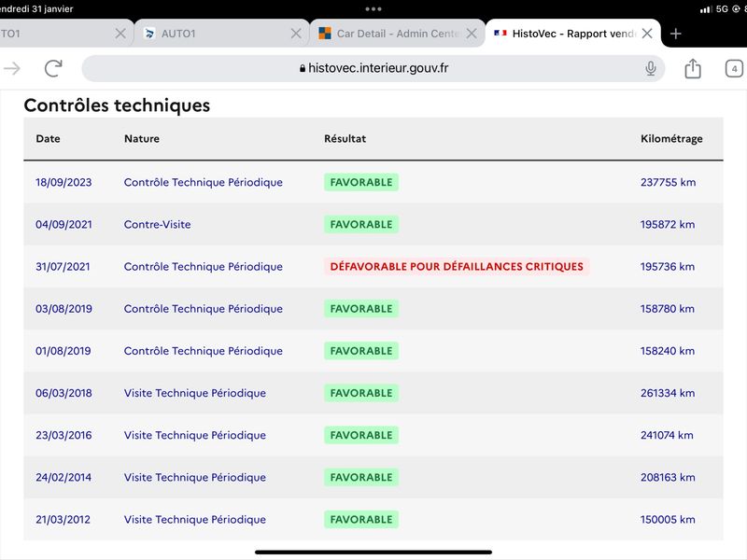Click the 208163 km mileage value
This screenshot has height=560, width=747.
click(668, 477)
